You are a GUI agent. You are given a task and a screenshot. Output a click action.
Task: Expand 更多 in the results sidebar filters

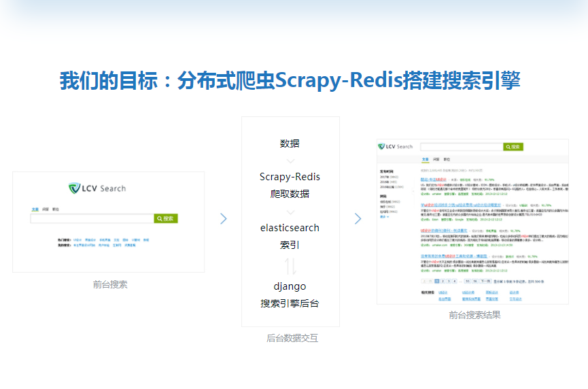click(x=383, y=217)
